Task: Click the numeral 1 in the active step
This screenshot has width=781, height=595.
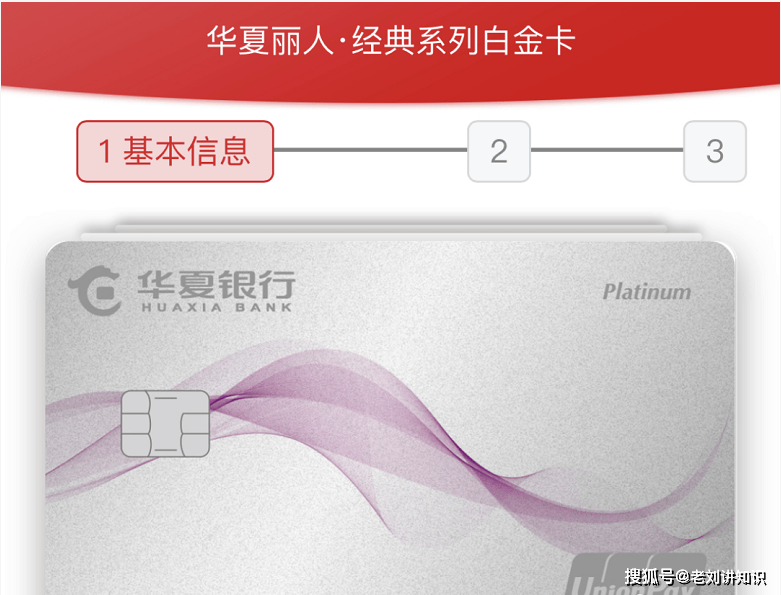Action: pyautogui.click(x=105, y=151)
